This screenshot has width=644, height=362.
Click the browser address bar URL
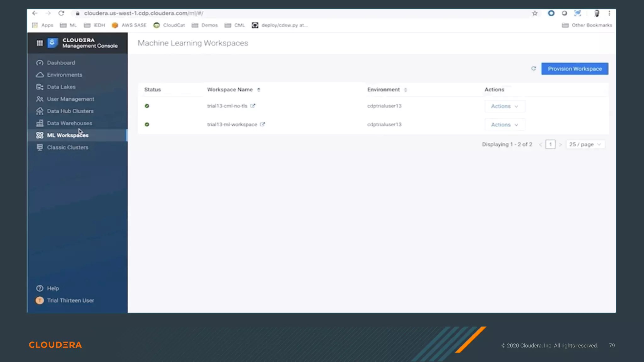pyautogui.click(x=143, y=13)
